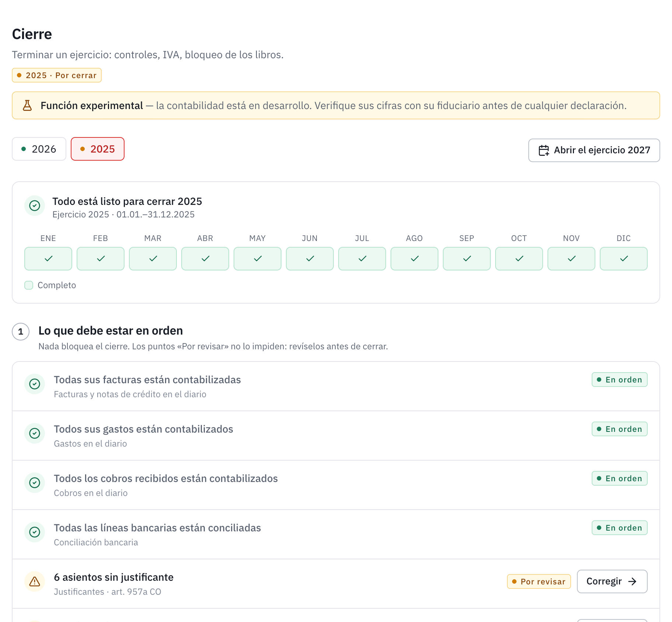
Task: Select the AGO month checkmark box
Action: click(x=414, y=259)
